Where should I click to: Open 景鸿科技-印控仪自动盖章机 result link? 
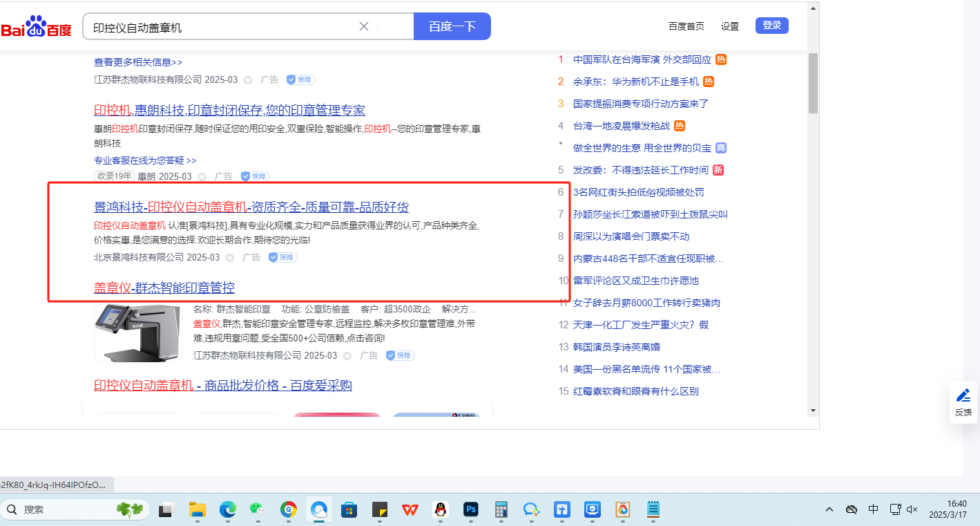tap(251, 207)
